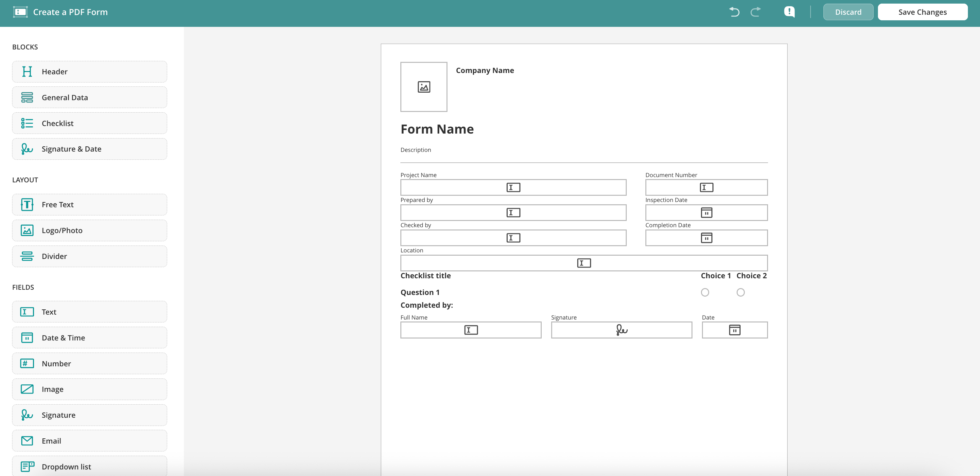Open the feedback alert bubble icon
The width and height of the screenshot is (980, 476).
pos(789,12)
